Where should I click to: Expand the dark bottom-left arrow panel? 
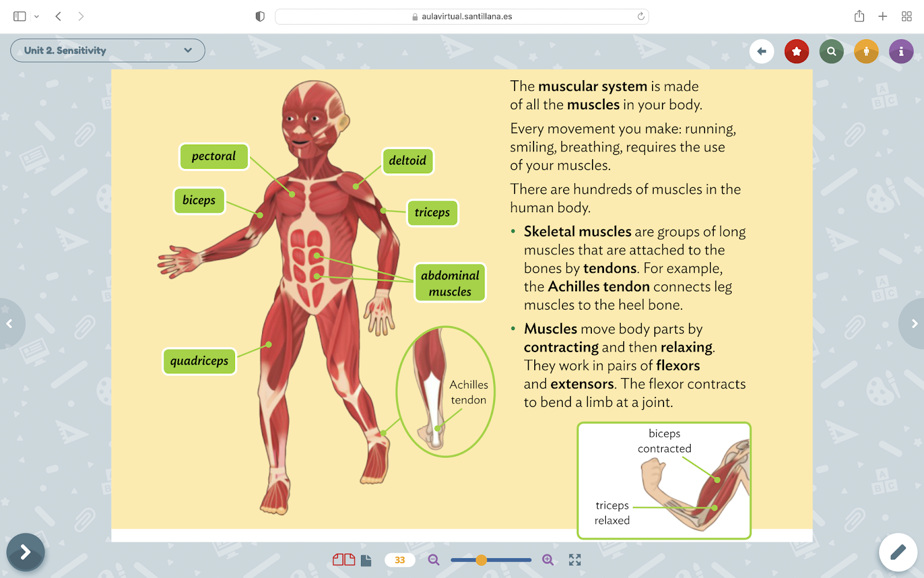pos(25,552)
